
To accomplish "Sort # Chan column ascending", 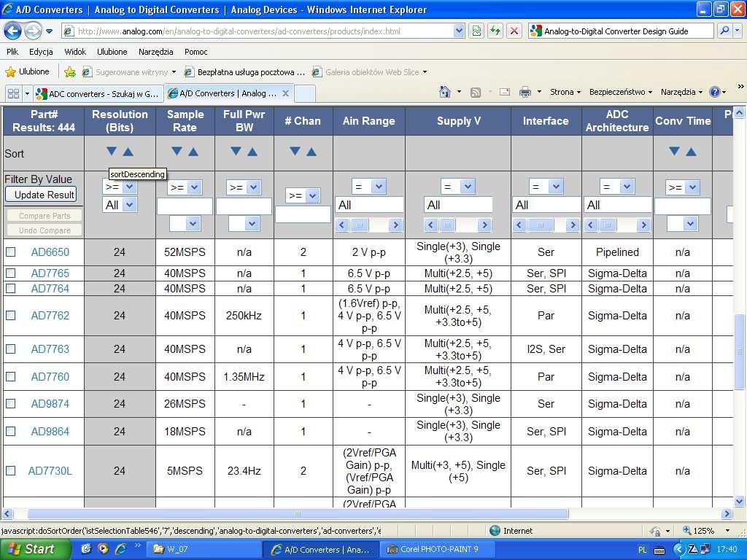I will click(x=311, y=152).
